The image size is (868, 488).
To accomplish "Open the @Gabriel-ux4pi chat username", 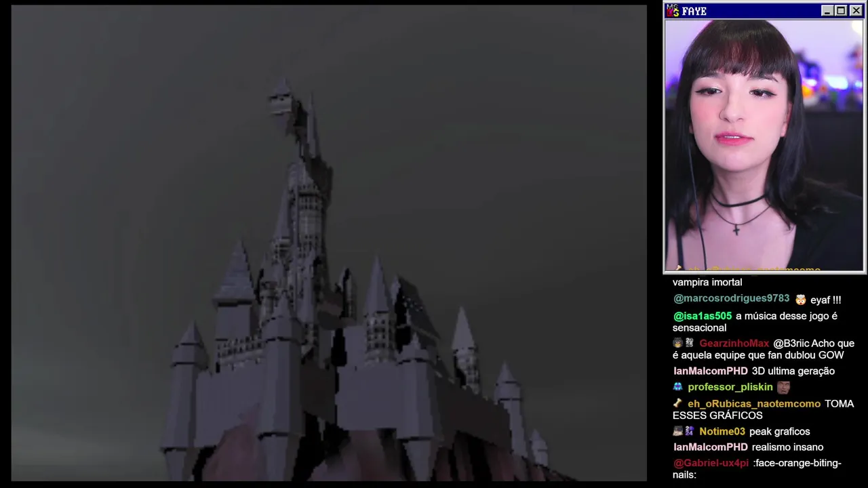I will point(711,463).
